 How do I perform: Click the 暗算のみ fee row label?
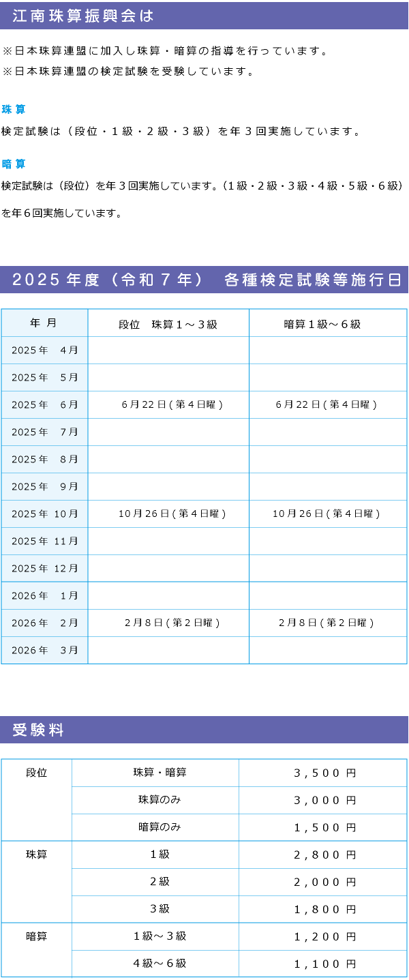[x=160, y=827]
